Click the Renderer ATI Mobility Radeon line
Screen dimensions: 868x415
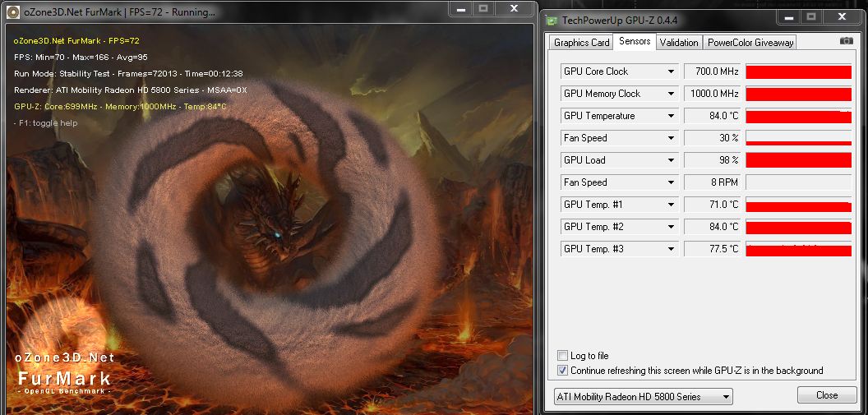(x=131, y=90)
